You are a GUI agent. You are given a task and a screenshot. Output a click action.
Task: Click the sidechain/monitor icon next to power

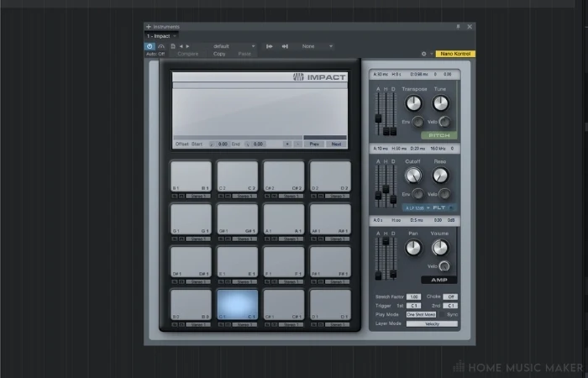[161, 46]
